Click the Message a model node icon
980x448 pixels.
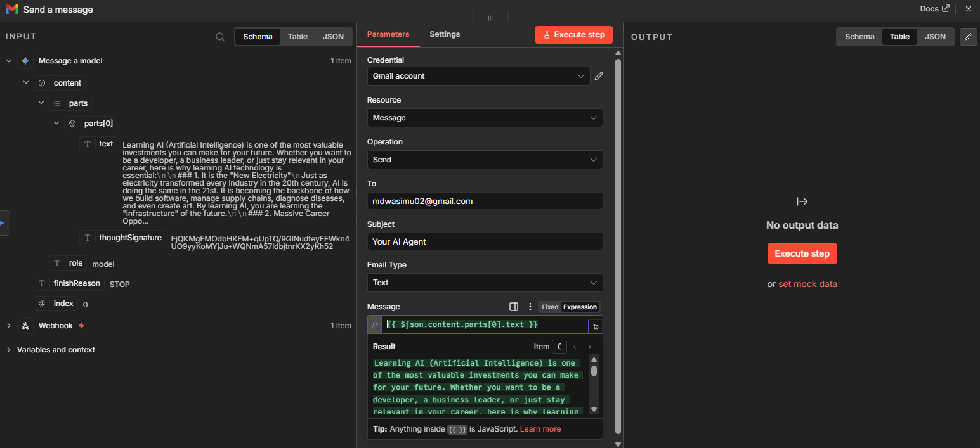(25, 61)
